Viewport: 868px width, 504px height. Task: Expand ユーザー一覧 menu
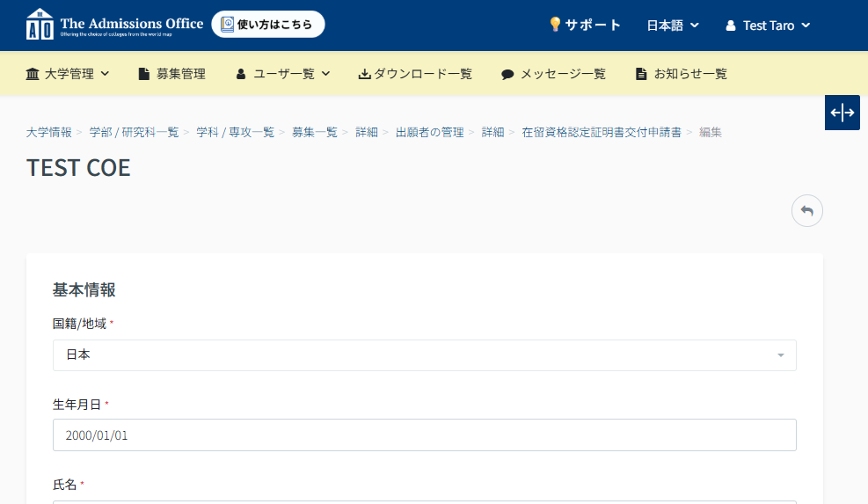(283, 74)
